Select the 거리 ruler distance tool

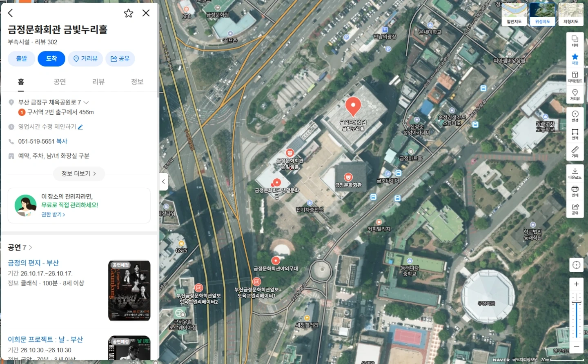click(x=575, y=152)
